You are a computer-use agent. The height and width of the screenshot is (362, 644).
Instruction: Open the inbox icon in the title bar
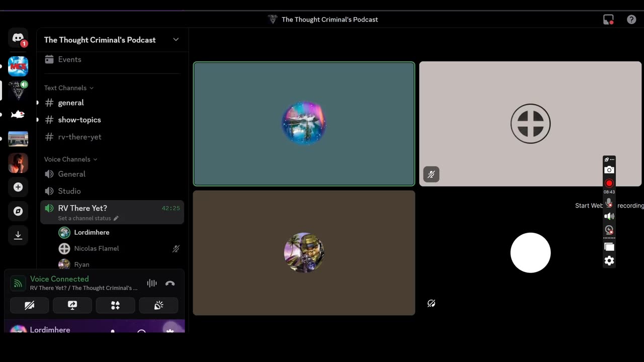coord(608,20)
